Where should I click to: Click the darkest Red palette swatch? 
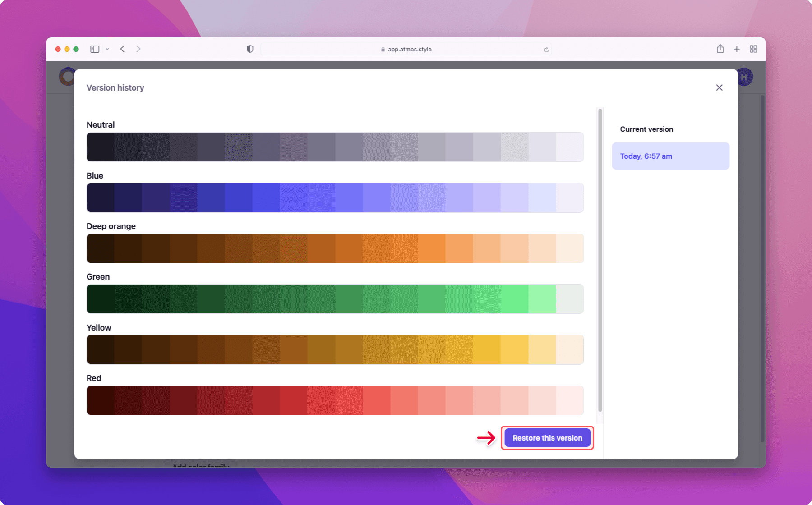(x=101, y=400)
